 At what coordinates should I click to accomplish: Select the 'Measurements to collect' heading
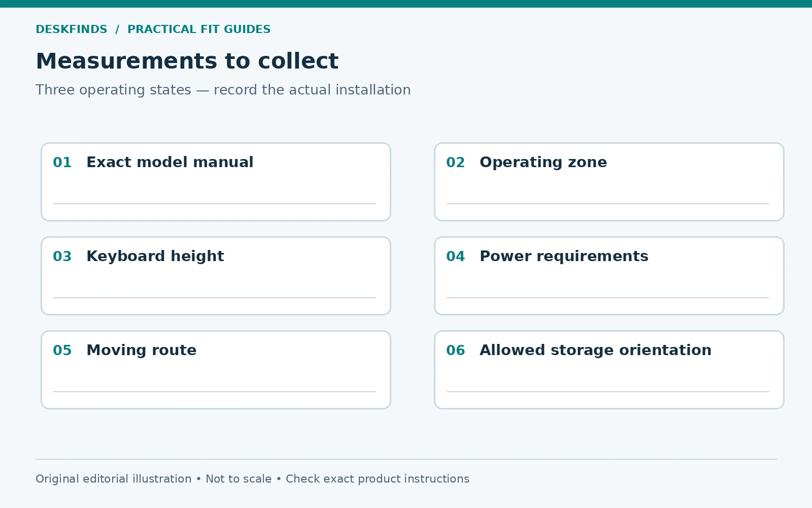tap(187, 61)
